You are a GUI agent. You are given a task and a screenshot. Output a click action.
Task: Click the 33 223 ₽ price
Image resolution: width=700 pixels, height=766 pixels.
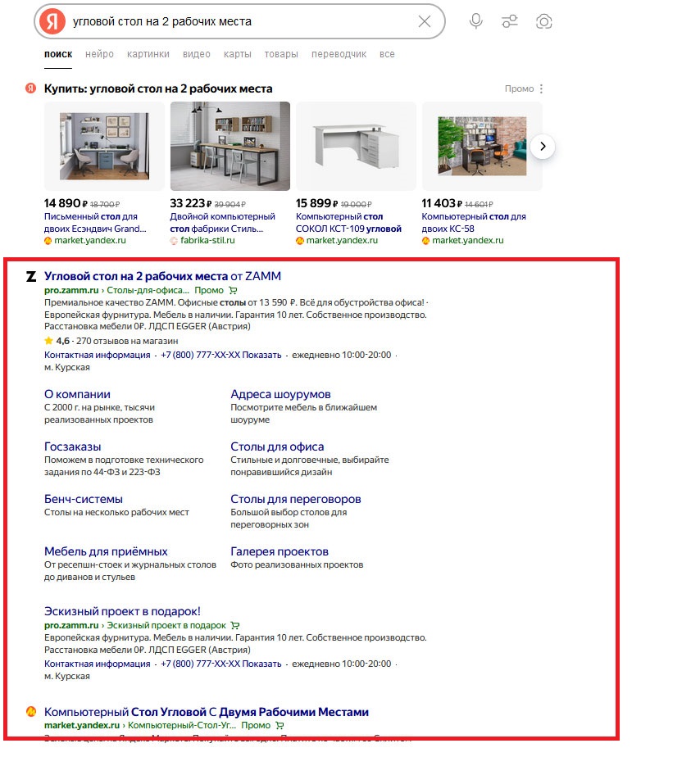click(191, 203)
